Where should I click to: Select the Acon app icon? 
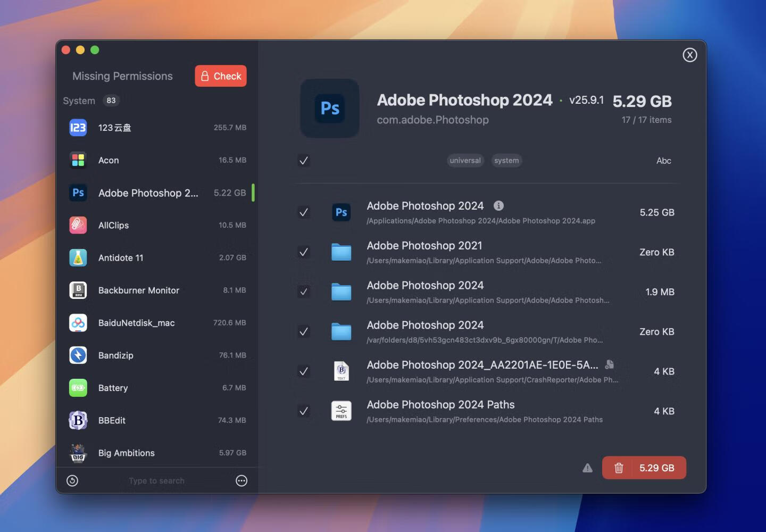point(78,160)
